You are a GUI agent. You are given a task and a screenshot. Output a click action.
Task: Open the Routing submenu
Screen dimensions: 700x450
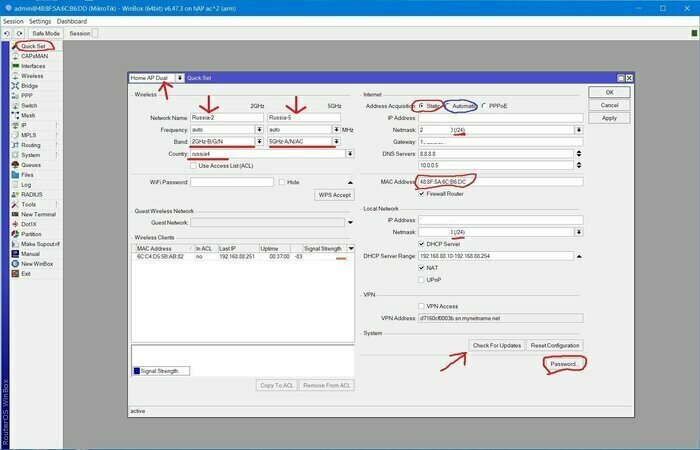(x=30, y=145)
